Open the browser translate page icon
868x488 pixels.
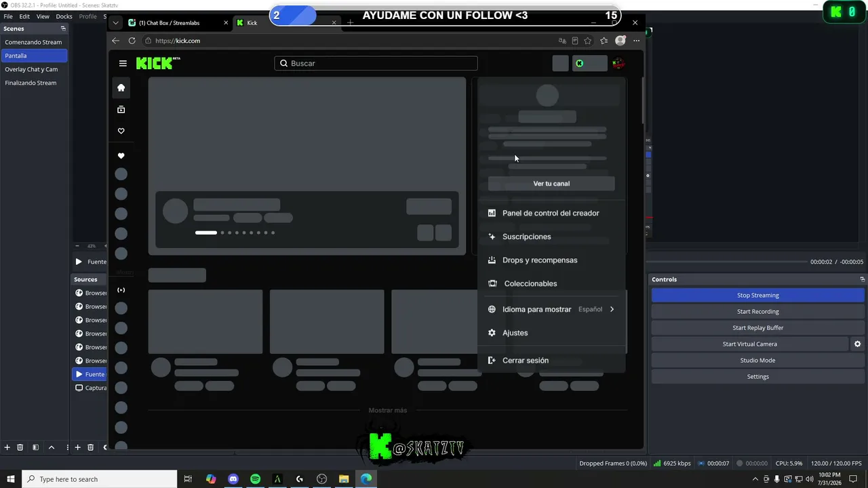(562, 41)
